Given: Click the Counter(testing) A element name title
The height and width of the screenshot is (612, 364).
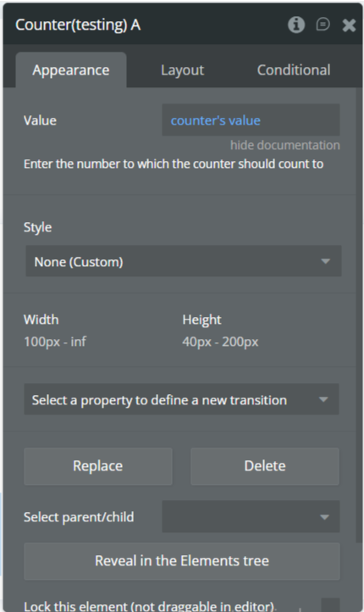Looking at the screenshot, I should [x=78, y=25].
